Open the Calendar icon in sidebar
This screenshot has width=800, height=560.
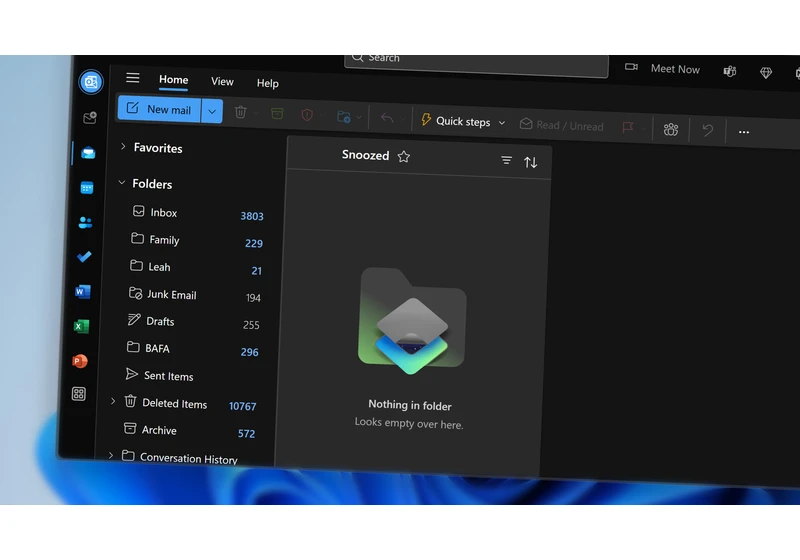[87, 188]
